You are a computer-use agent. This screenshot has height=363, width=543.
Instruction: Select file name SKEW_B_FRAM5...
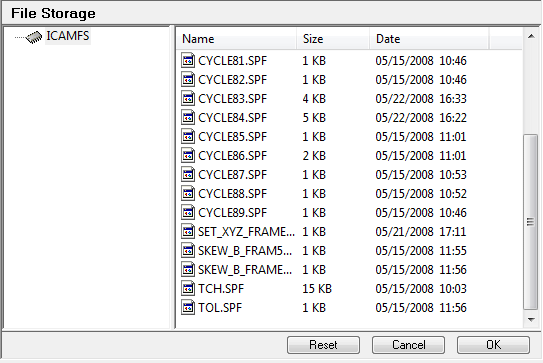click(x=245, y=251)
